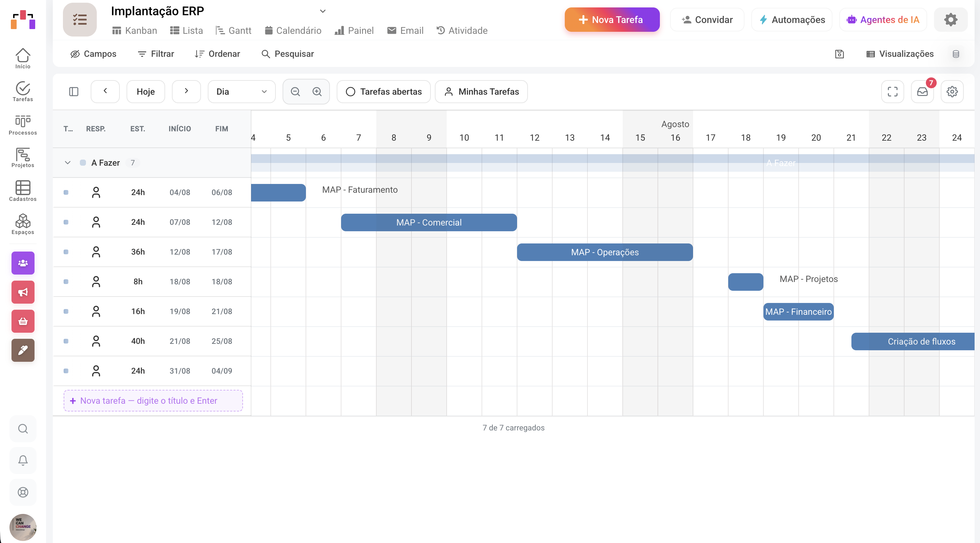Collapse the A Fazer group
This screenshot has height=543, width=980.
[x=68, y=163]
